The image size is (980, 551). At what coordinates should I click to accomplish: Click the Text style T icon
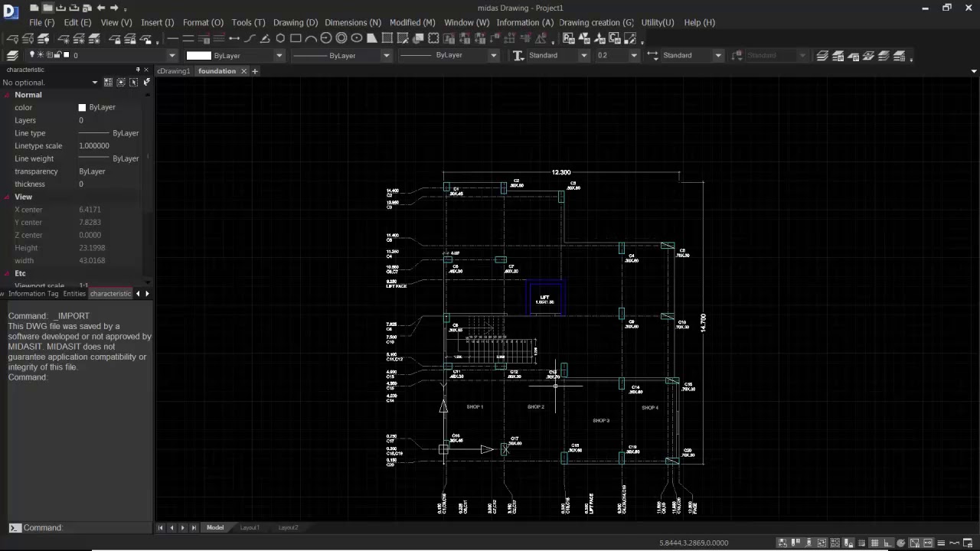518,55
